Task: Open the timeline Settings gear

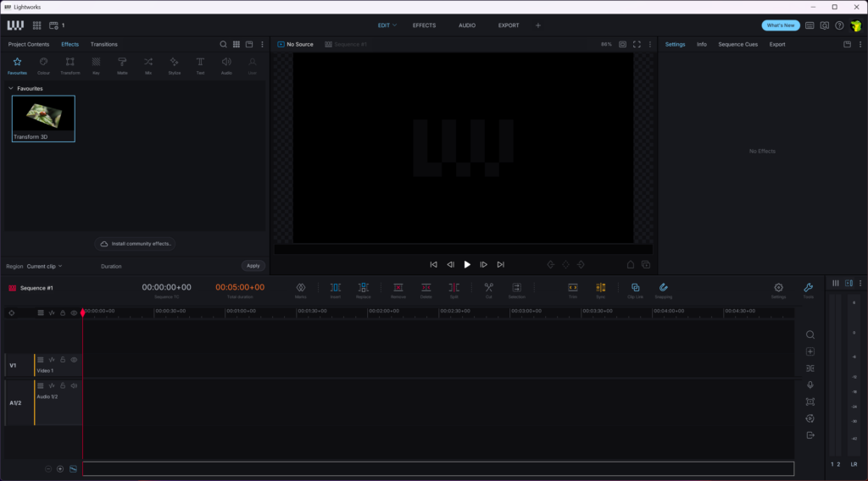Action: [778, 290]
